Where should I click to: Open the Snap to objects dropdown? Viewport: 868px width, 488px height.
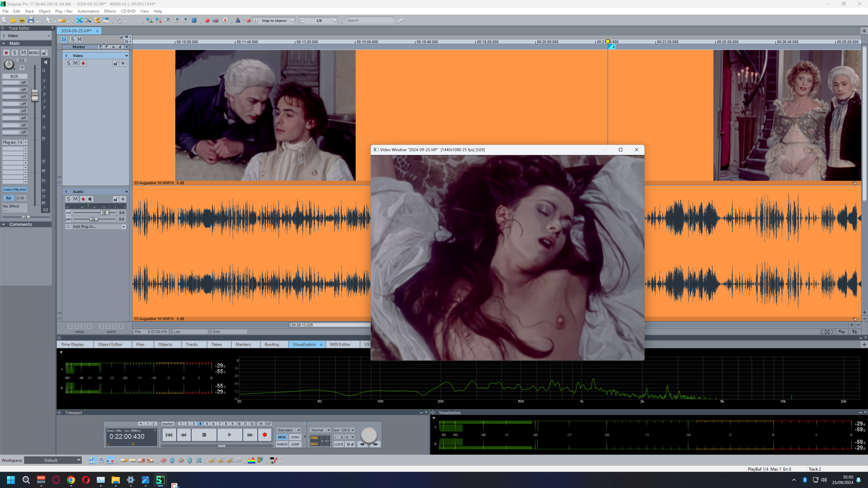click(292, 21)
